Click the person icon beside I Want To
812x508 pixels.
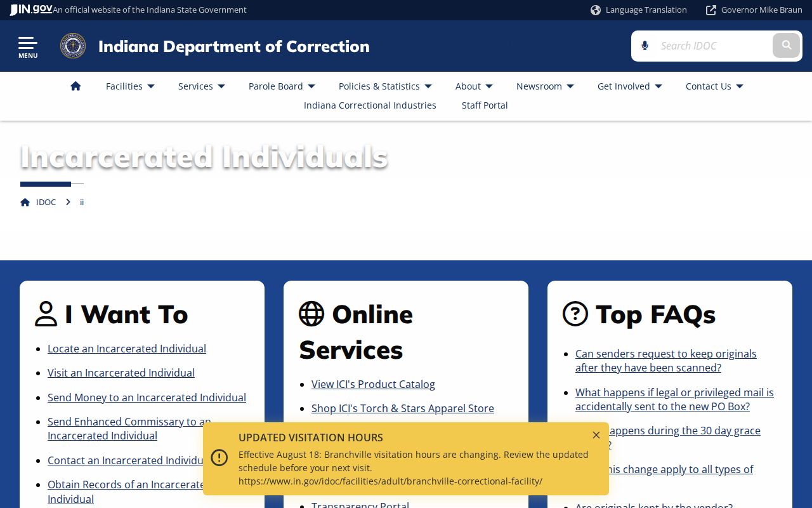pos(46,314)
